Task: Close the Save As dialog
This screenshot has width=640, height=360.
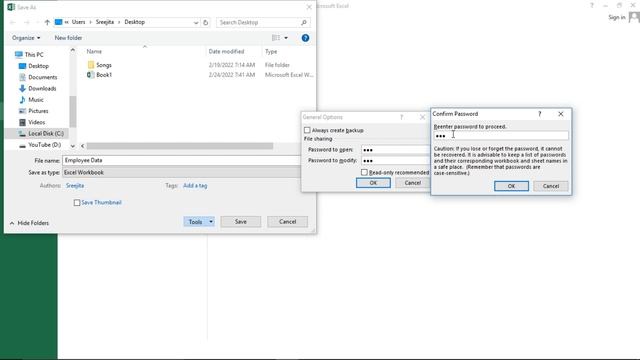Action: pos(309,7)
